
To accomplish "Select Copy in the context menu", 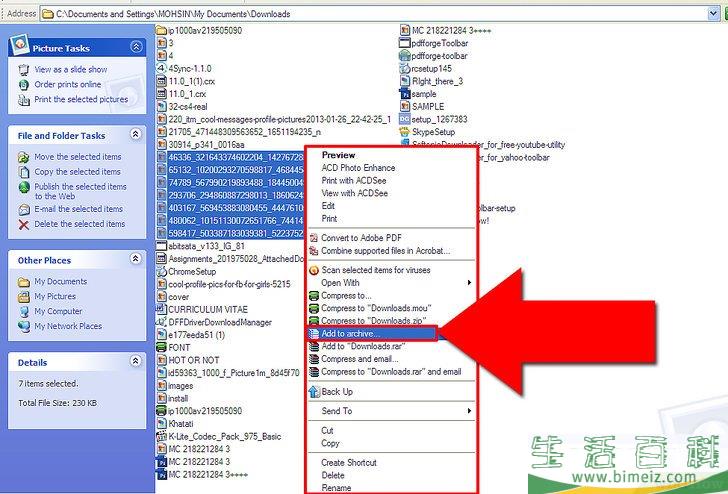I will 330,443.
